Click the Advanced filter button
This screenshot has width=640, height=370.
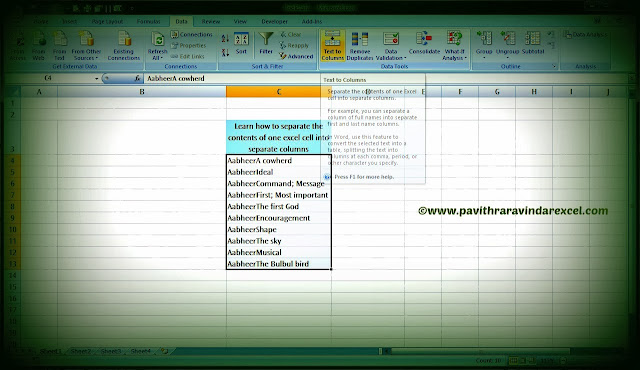[x=297, y=56]
